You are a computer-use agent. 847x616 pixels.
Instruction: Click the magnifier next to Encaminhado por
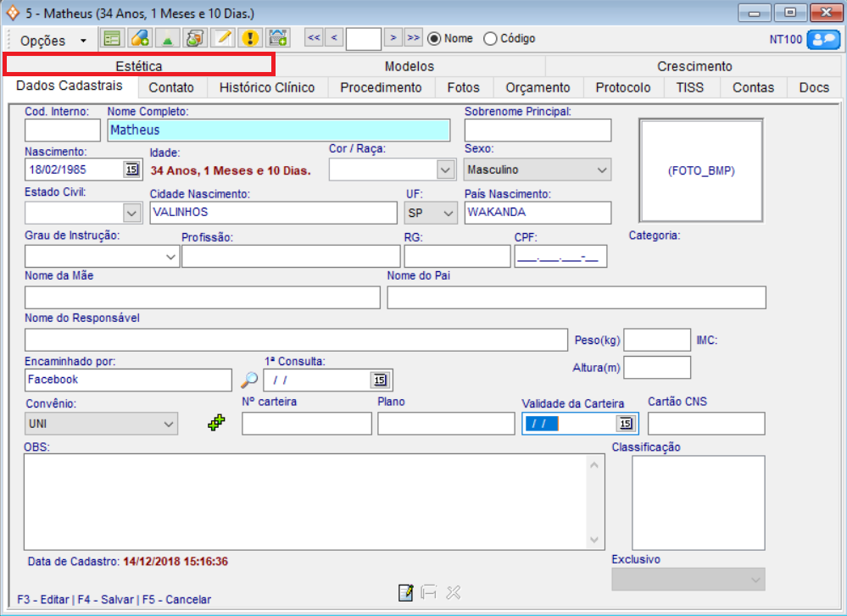249,380
